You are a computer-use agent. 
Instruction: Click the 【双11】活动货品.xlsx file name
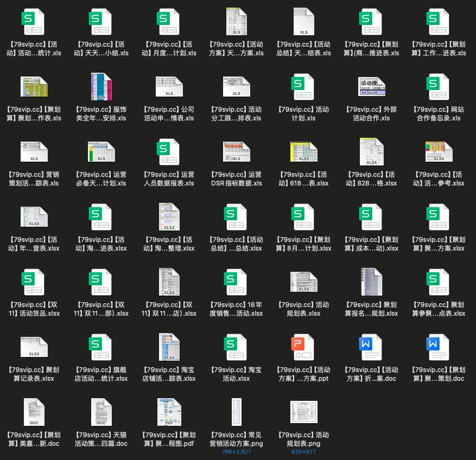coord(34,309)
